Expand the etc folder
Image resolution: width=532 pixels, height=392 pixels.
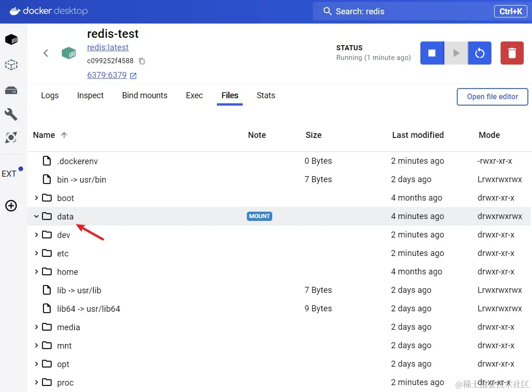pos(36,253)
